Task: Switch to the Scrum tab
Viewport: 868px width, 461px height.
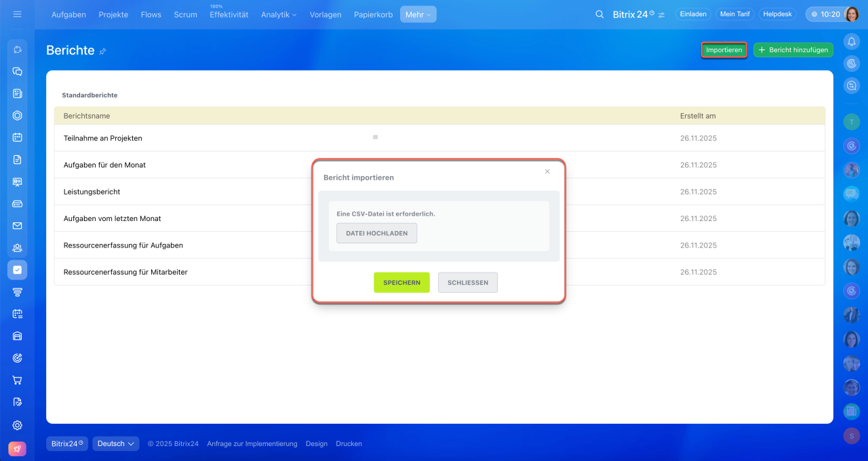Action: tap(185, 14)
